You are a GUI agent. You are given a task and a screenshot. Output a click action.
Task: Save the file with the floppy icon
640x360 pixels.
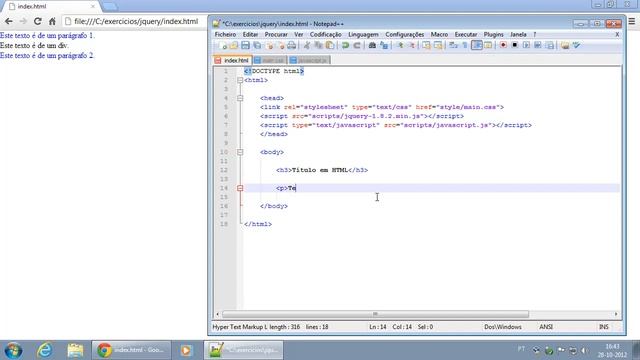[x=245, y=45]
